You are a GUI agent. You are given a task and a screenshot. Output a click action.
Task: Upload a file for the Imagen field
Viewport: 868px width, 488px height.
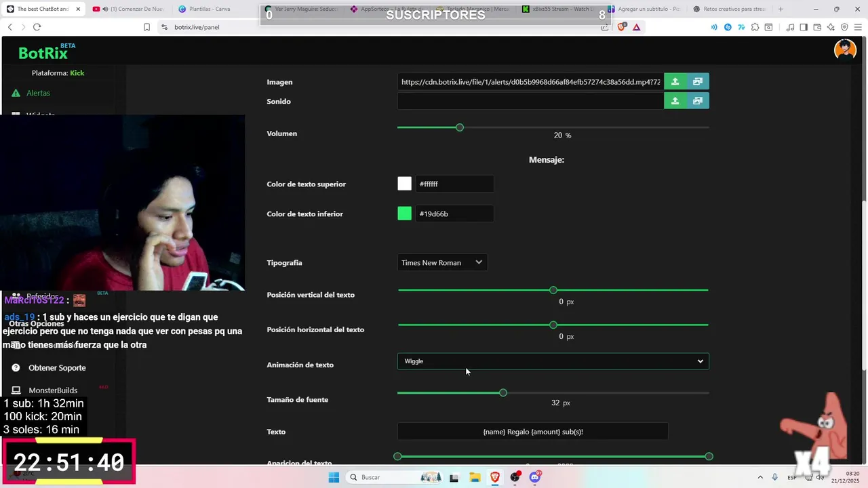pyautogui.click(x=675, y=81)
